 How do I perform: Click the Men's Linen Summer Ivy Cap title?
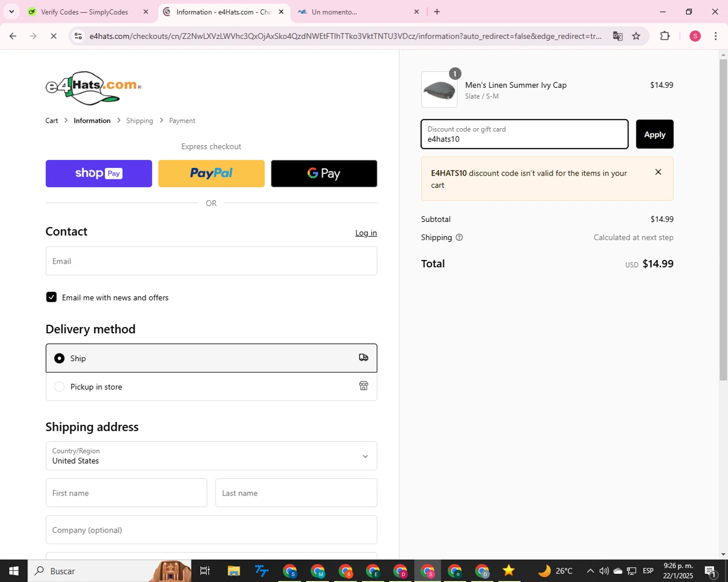[x=516, y=85]
